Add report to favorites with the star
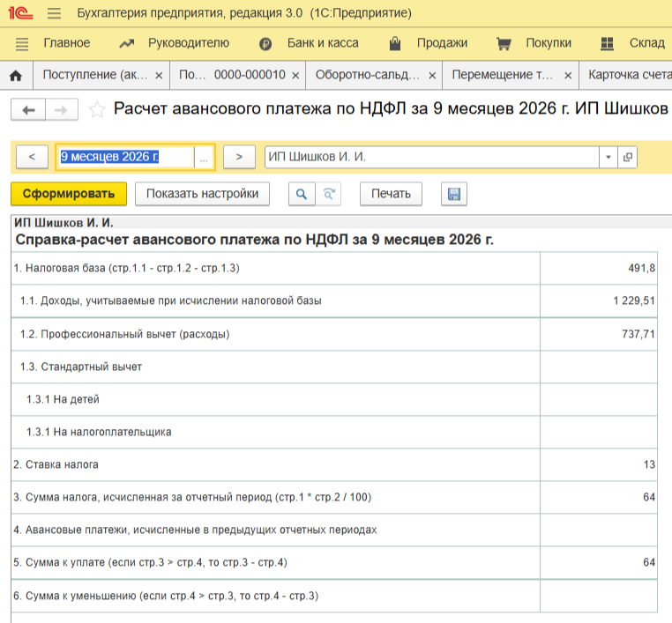 pos(97,109)
